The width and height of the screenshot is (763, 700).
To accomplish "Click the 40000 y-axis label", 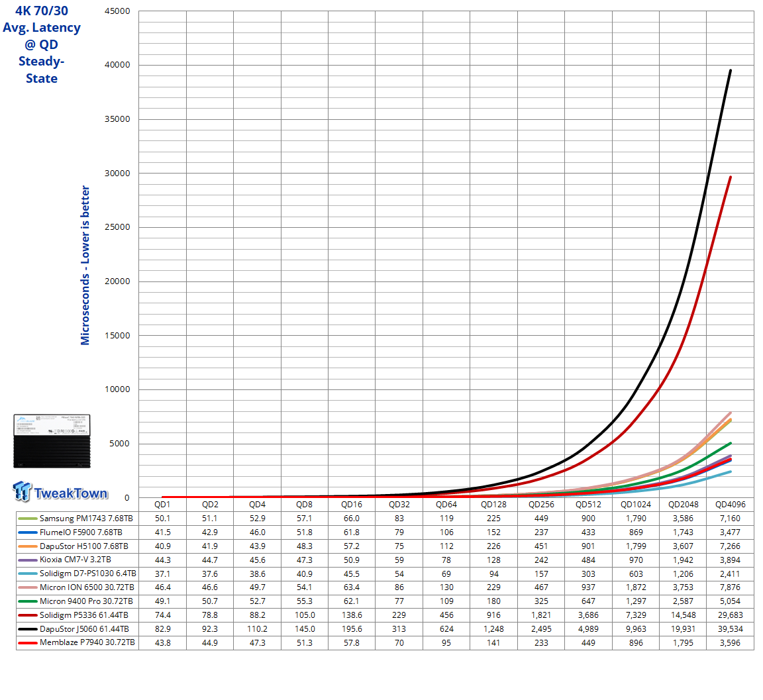I will coord(117,65).
